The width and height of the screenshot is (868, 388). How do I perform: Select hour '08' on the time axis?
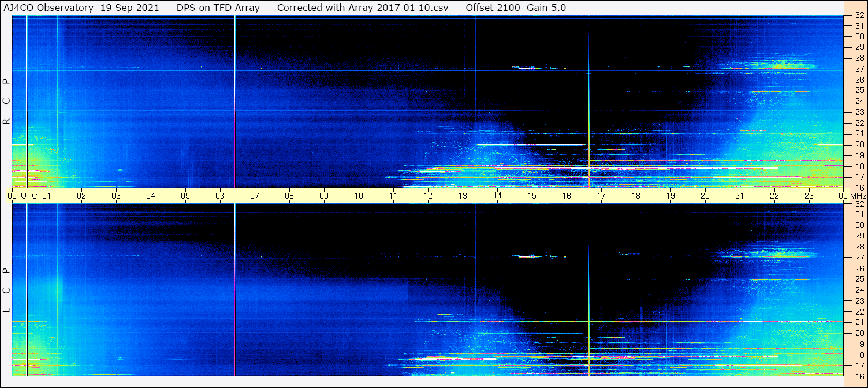coord(289,196)
